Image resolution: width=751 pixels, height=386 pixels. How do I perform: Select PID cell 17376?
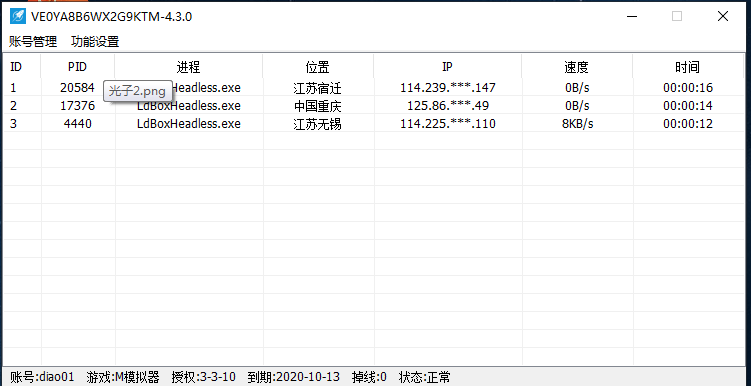pyautogui.click(x=77, y=105)
